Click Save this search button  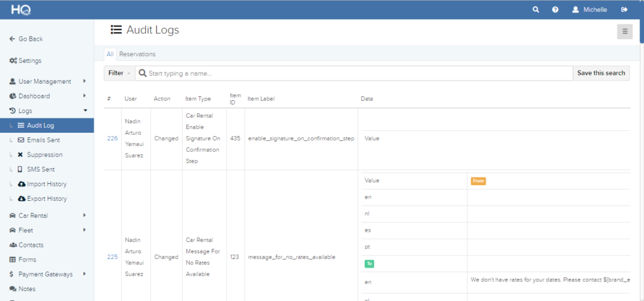click(601, 73)
